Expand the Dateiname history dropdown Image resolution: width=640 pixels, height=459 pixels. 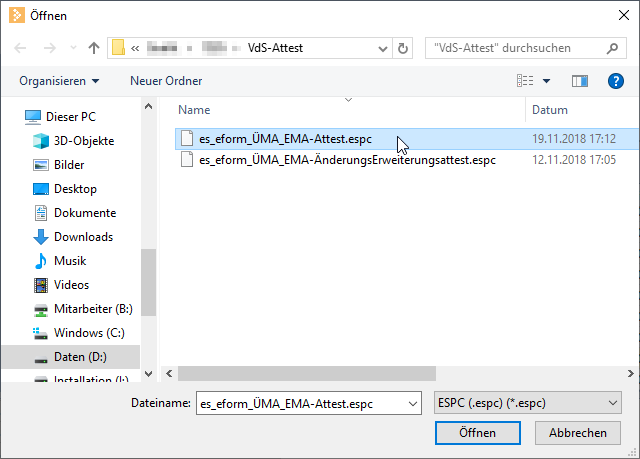(x=413, y=403)
